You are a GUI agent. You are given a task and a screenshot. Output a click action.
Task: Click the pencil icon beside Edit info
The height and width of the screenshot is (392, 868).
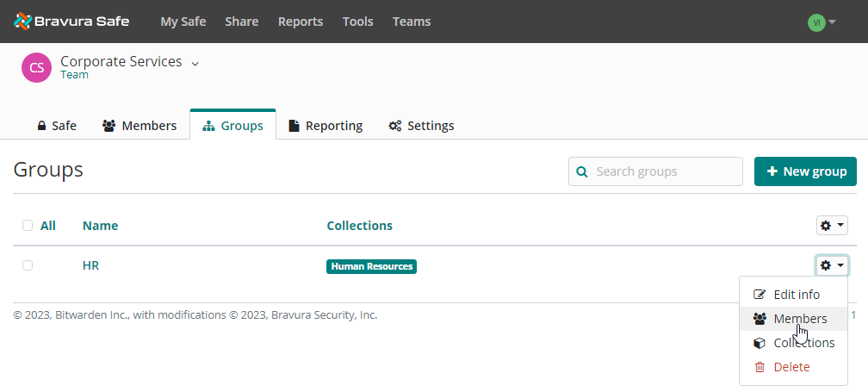tap(759, 295)
